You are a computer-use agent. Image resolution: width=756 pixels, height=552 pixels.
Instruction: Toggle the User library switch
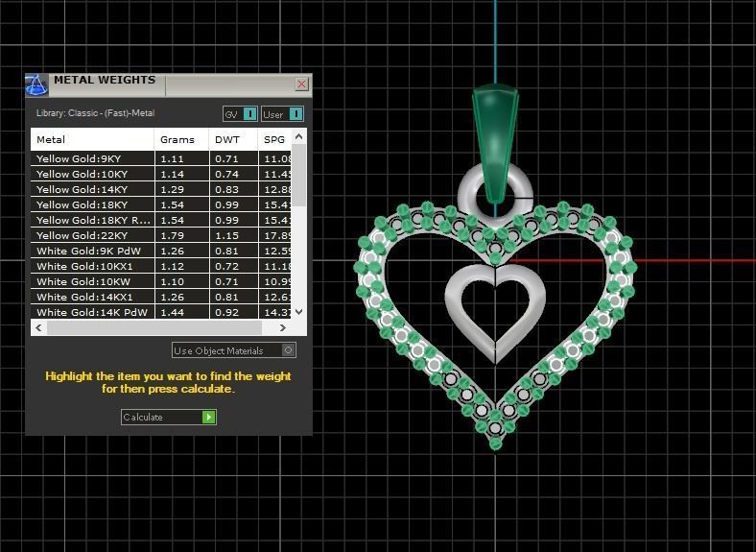pyautogui.click(x=282, y=114)
